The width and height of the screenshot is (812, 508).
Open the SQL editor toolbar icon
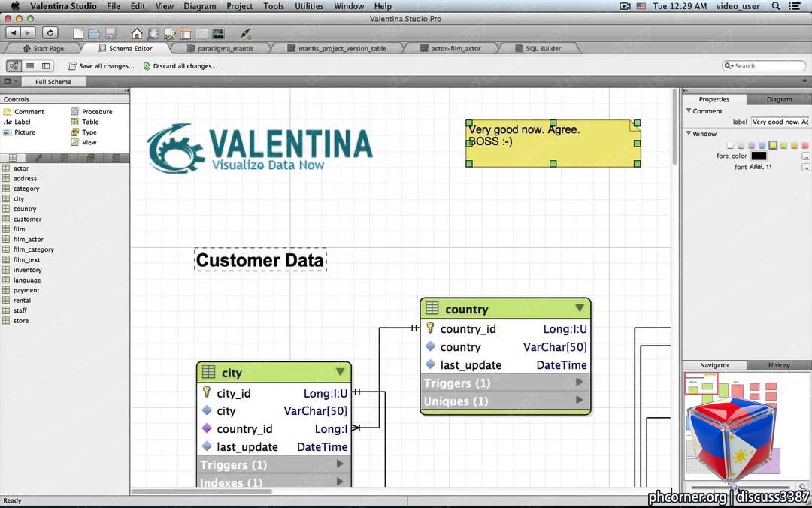(x=170, y=34)
